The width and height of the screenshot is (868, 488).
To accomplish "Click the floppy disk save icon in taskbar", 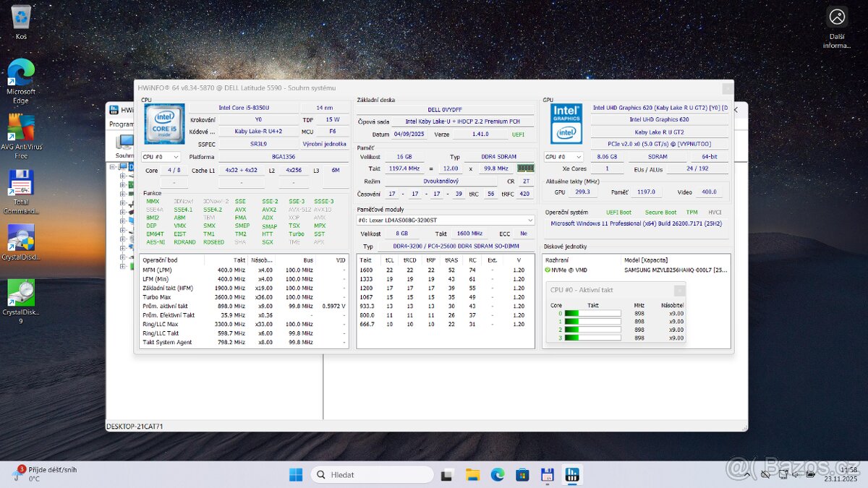I will (547, 475).
